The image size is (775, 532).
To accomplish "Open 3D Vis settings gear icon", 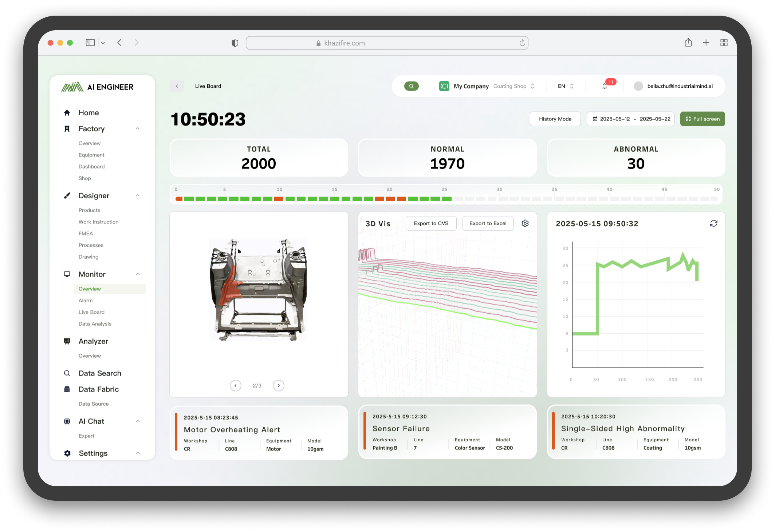I will (x=525, y=223).
